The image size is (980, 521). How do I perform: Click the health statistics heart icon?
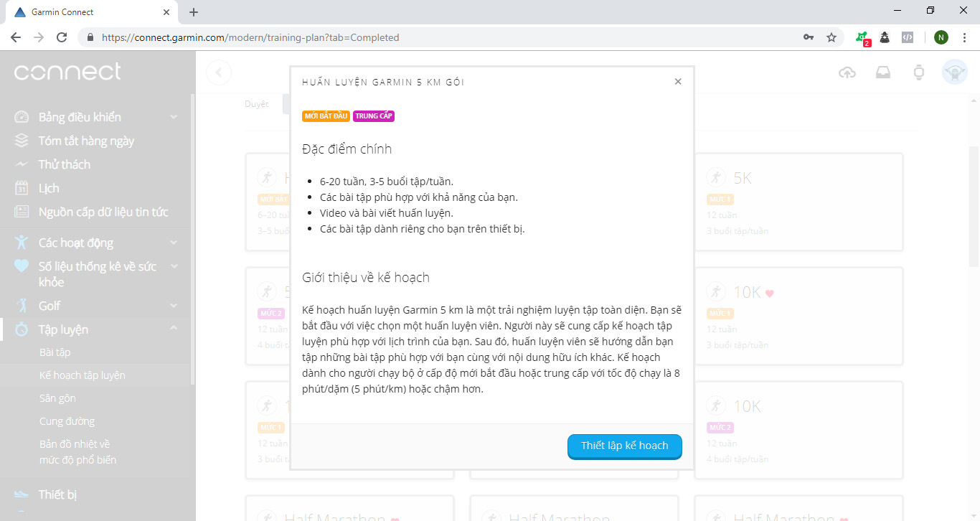[22, 266]
